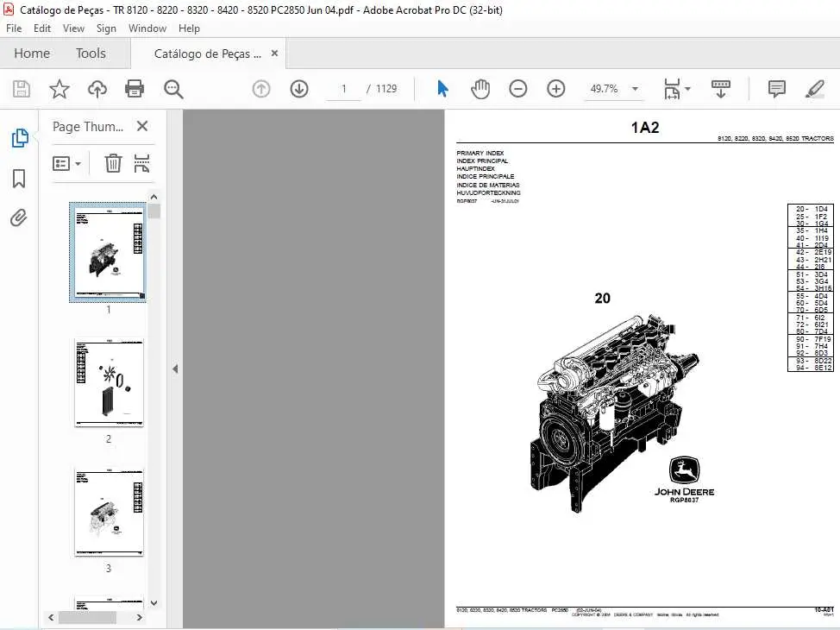
Task: Click the 90 - 7F19 index entry
Action: [813, 339]
